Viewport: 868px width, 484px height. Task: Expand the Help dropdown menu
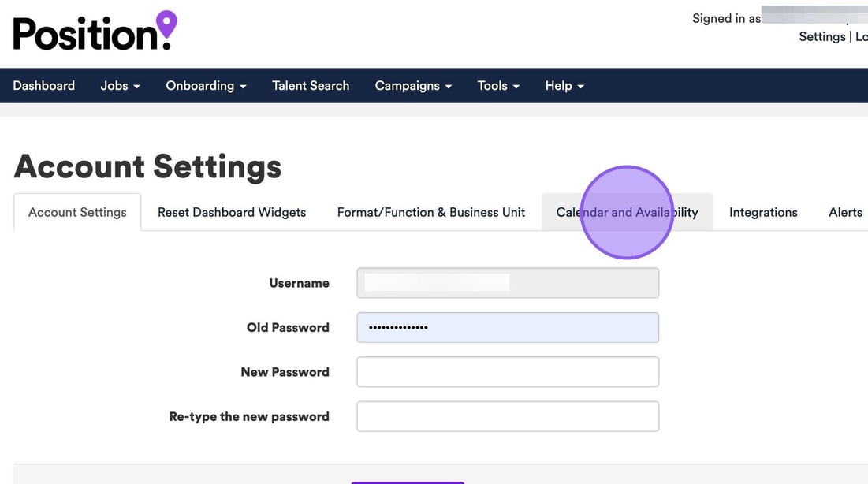pos(564,86)
